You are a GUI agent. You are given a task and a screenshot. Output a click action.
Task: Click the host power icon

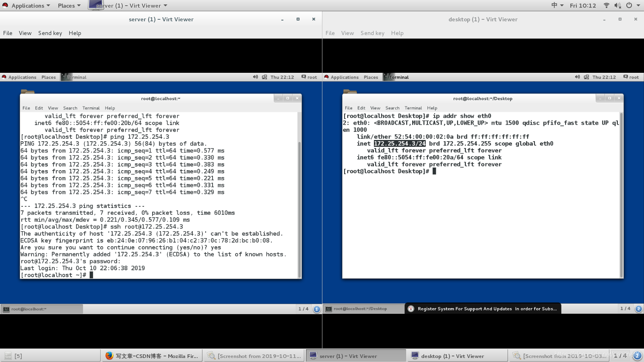[x=629, y=5]
